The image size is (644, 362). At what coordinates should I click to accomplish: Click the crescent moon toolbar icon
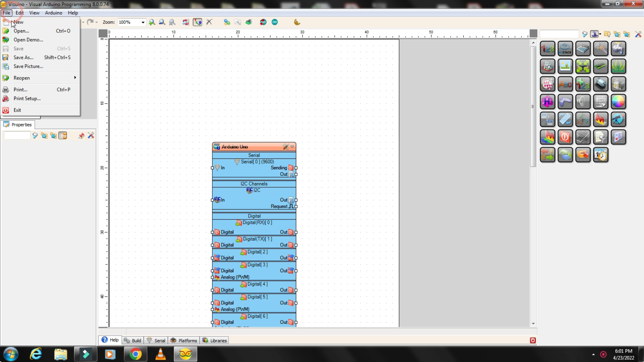click(297, 22)
